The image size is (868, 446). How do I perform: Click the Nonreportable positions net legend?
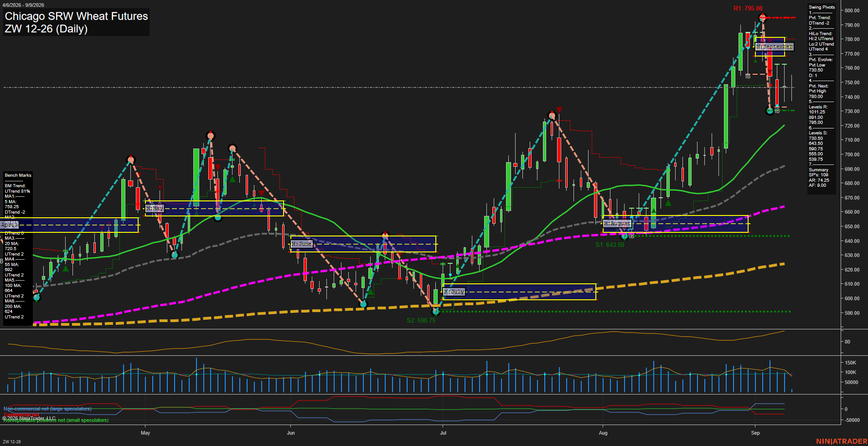[56, 420]
